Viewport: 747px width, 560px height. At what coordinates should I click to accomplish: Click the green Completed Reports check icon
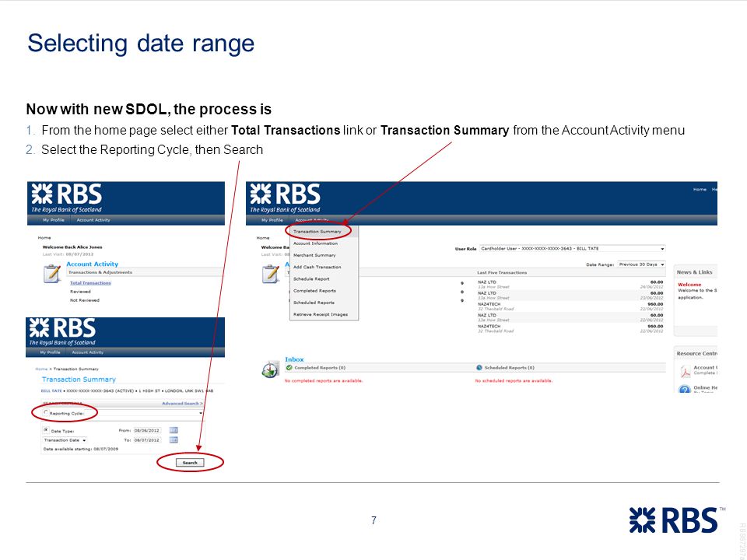(x=289, y=368)
